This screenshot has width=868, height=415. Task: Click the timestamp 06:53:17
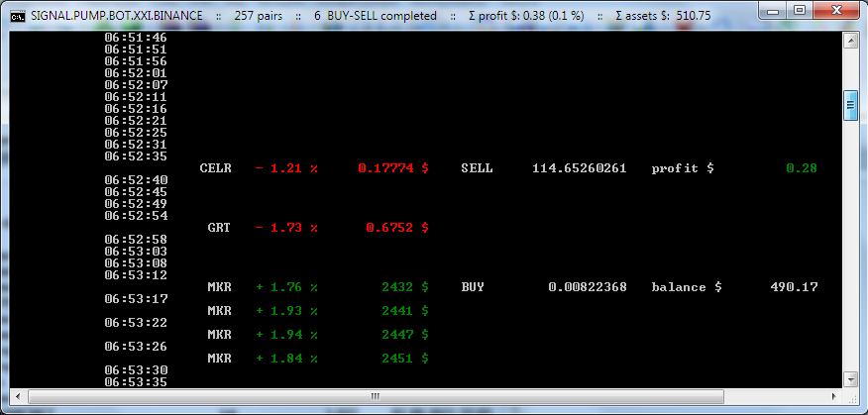click(x=136, y=299)
